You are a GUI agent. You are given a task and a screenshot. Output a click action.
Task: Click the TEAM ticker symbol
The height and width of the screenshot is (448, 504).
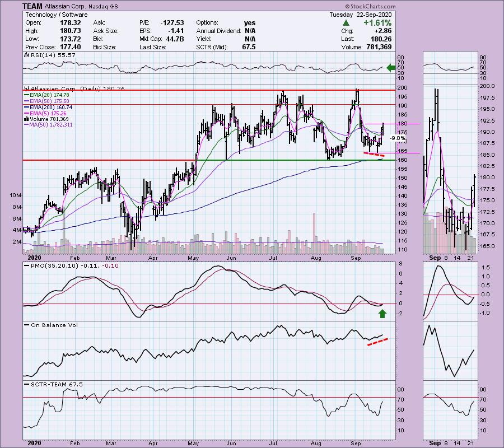tap(32, 6)
